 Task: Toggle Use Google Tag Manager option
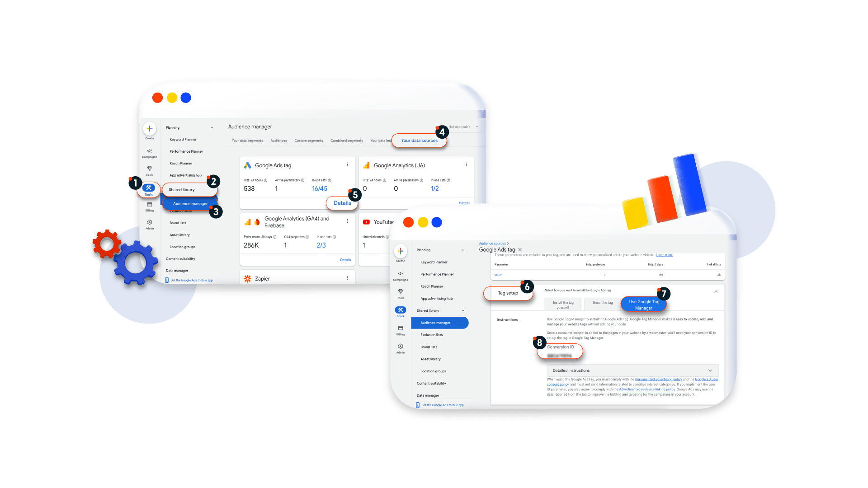point(645,305)
